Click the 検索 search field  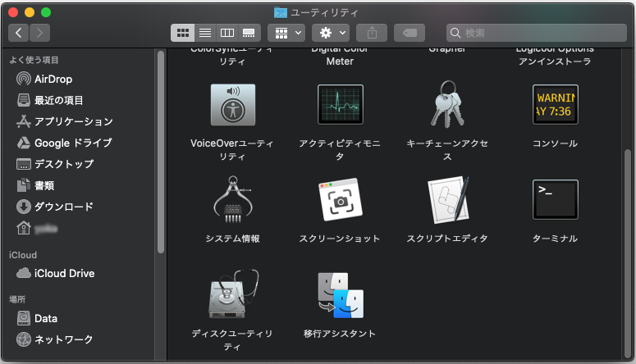pyautogui.click(x=536, y=33)
